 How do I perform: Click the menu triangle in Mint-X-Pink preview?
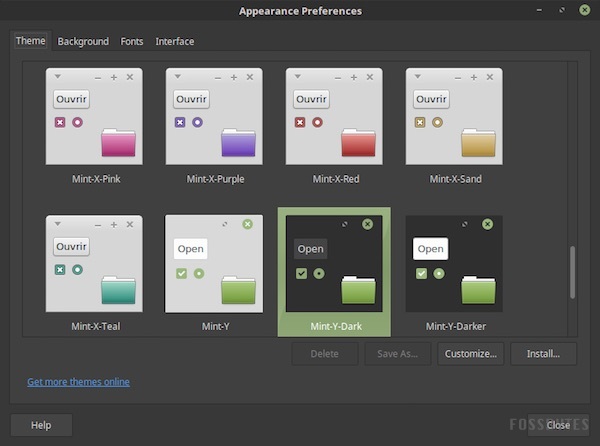(57, 77)
